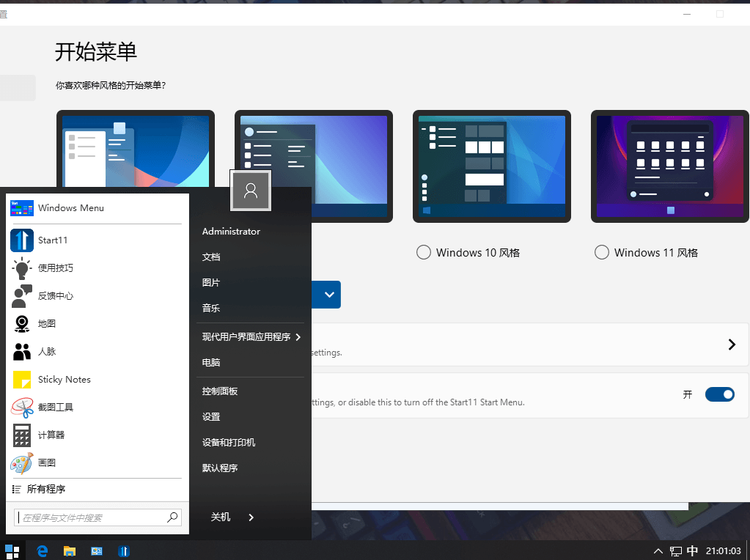Open the 使用技巧 lightbulb app

[22, 268]
